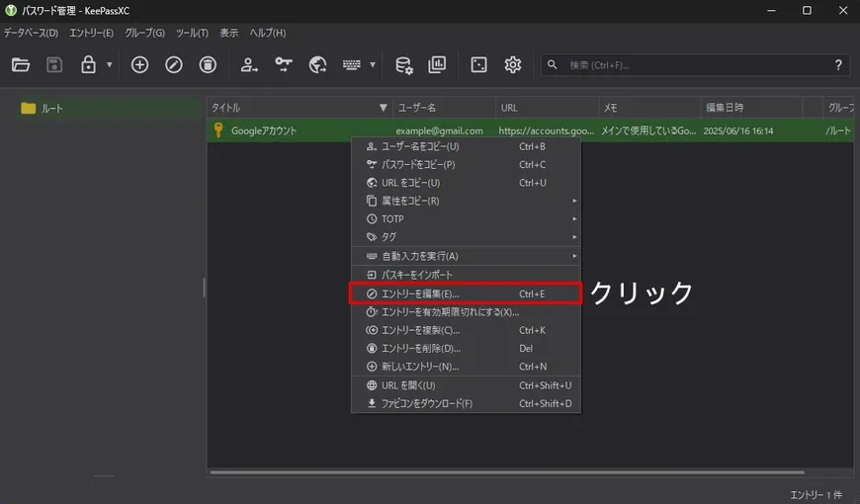Add a new entry with the plus icon

139,64
